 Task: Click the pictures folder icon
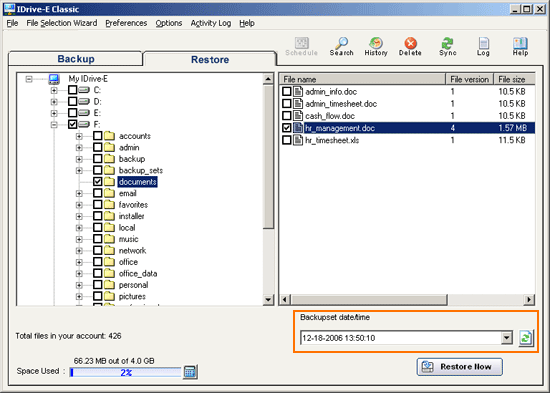109,296
